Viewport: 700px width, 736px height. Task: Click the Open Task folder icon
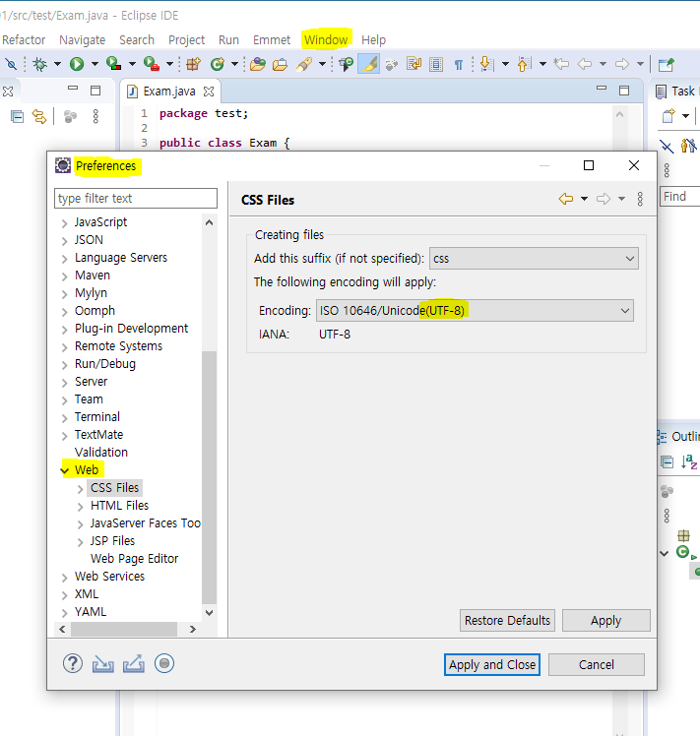(x=280, y=64)
